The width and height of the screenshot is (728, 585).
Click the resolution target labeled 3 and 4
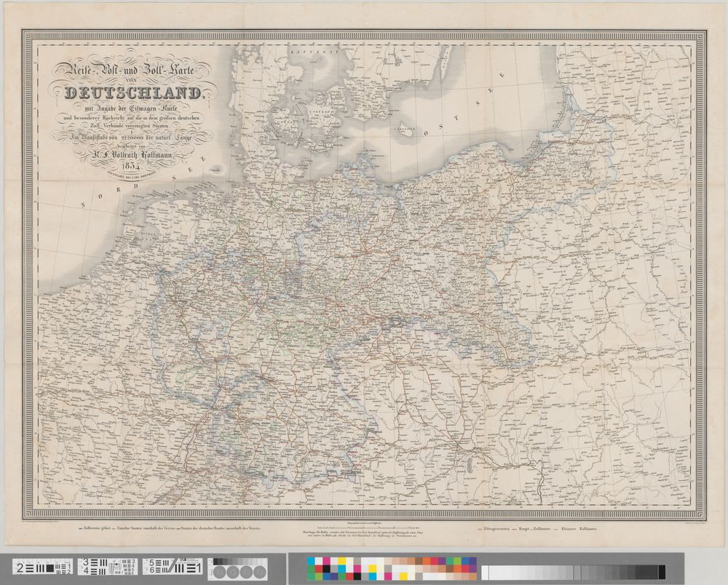(x=107, y=568)
